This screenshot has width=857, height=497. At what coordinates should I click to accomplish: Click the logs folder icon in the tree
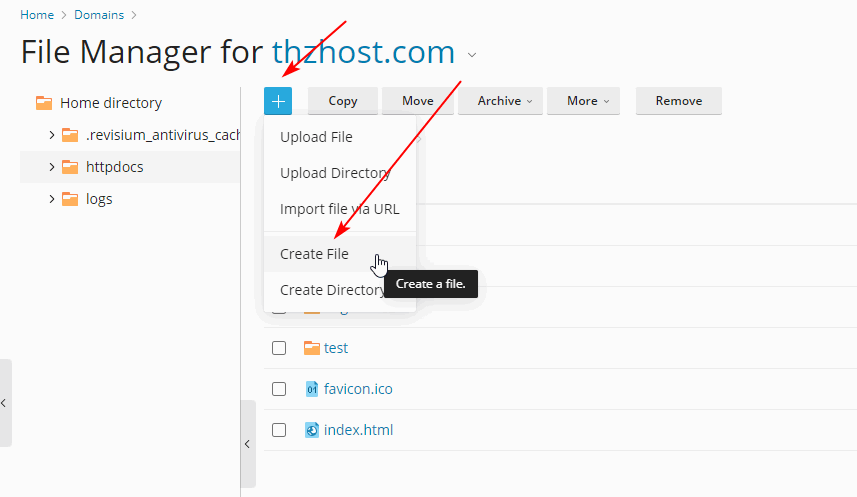[x=70, y=199]
